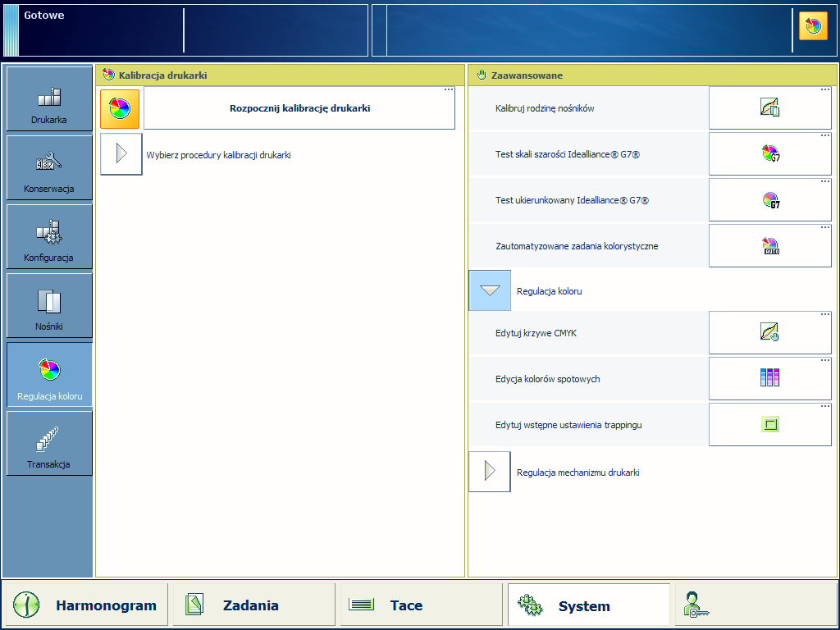Click Edytuj wstępne ustawienia trappingu label
The image size is (840, 630).
pos(568,426)
